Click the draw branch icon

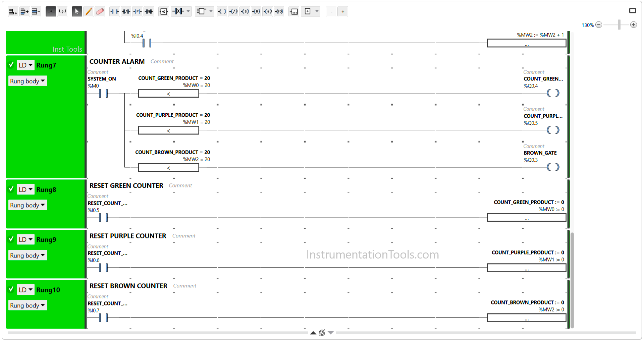click(x=62, y=11)
